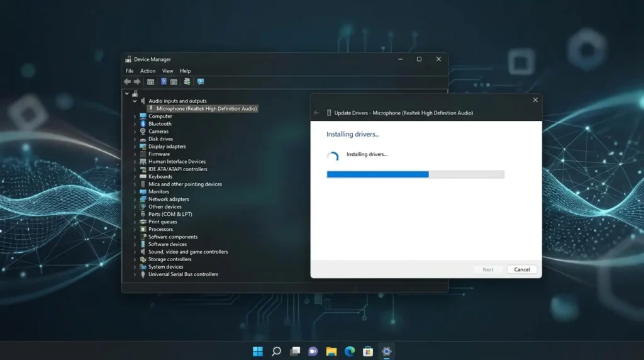This screenshot has height=360, width=644.
Task: Click the IDE ATA/ATAPI controllers icon
Action: pyautogui.click(x=143, y=169)
